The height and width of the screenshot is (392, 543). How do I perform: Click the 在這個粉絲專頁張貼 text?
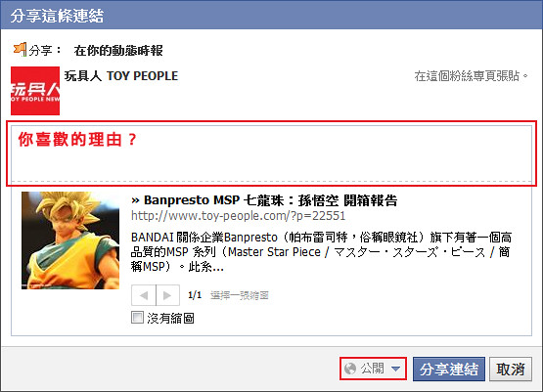(471, 76)
